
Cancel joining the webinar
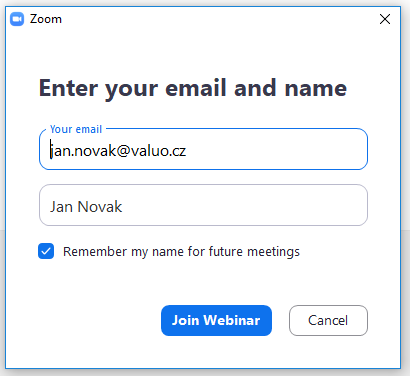pos(328,320)
